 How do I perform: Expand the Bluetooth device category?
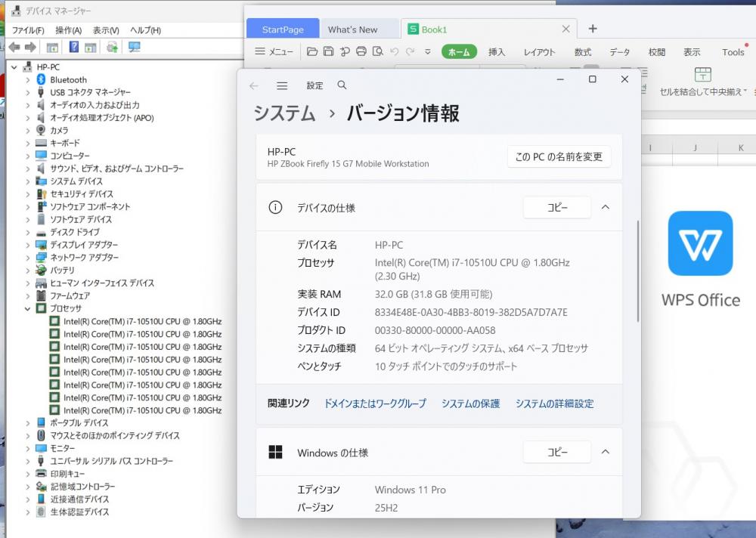pyautogui.click(x=28, y=79)
